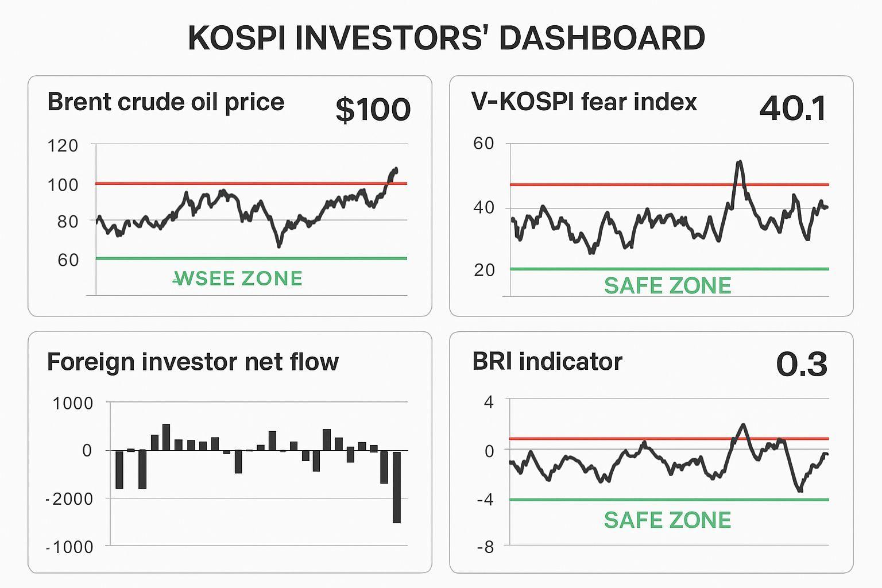Select the red threshold line in V-KOSPI chart
Screen dimensions: 882x588
click(x=632, y=185)
